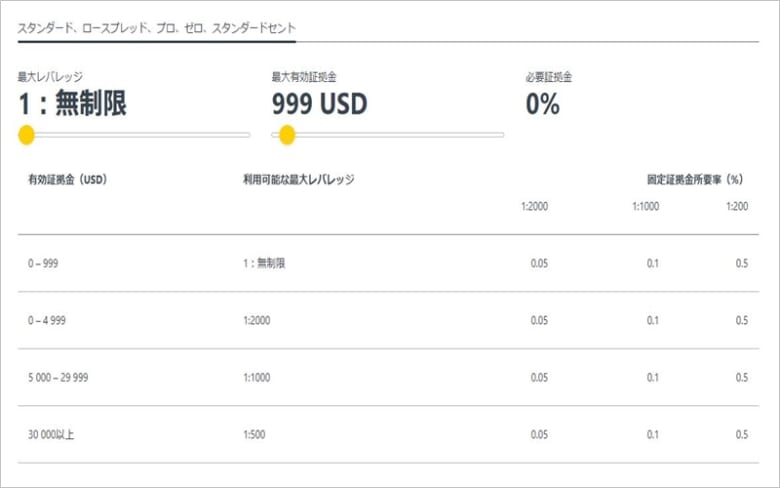Viewport: 780px width, 488px height.
Task: Click the 最大有効証拠金 slider yellow handle
Action: (287, 135)
